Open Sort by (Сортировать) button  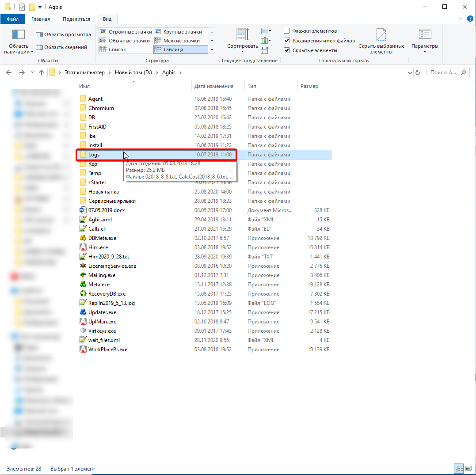243,41
